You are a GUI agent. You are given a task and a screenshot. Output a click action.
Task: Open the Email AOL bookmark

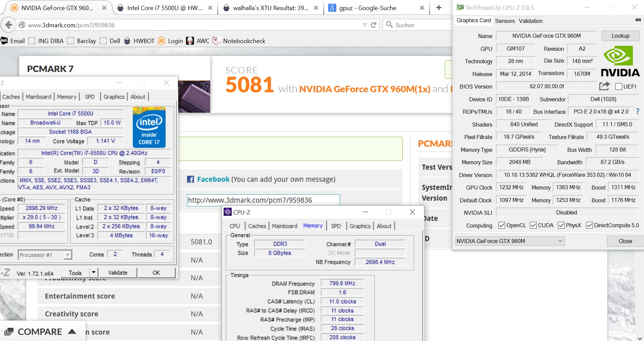(x=13, y=41)
